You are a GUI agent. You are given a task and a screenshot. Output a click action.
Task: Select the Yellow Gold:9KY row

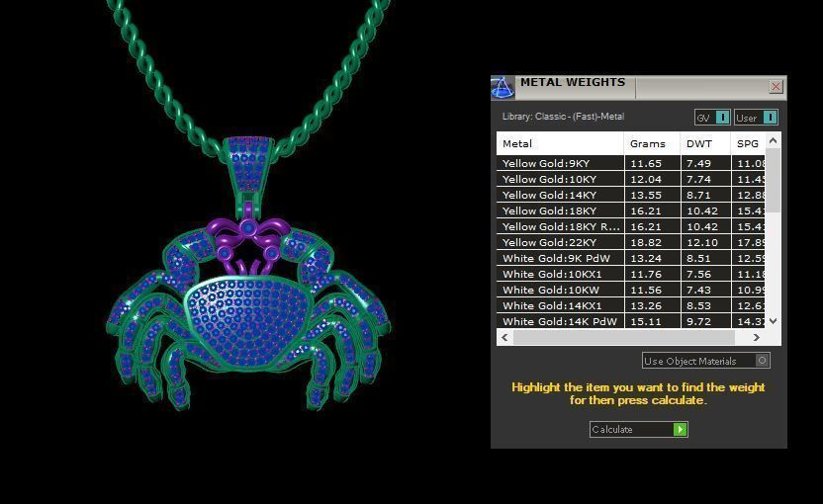pos(631,163)
